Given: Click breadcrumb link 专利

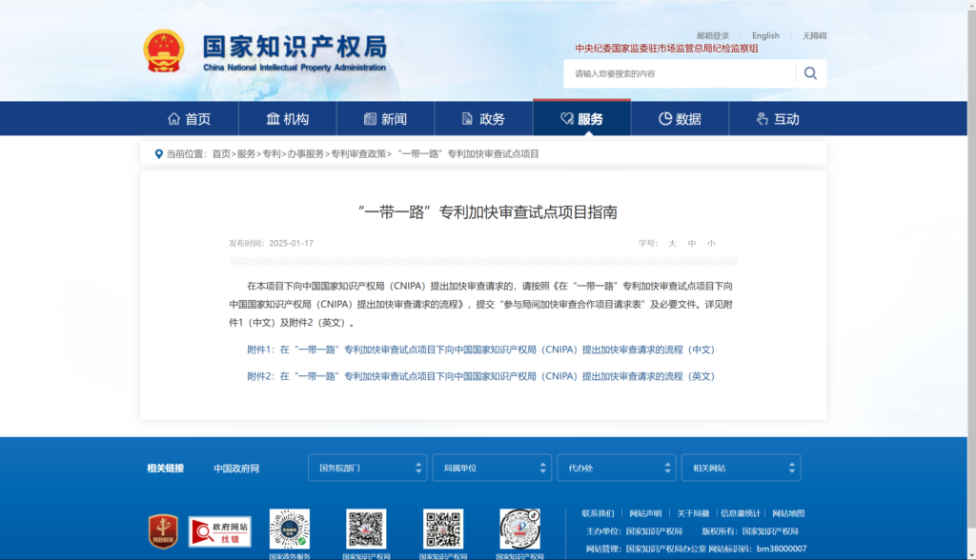Looking at the screenshot, I should [x=272, y=153].
